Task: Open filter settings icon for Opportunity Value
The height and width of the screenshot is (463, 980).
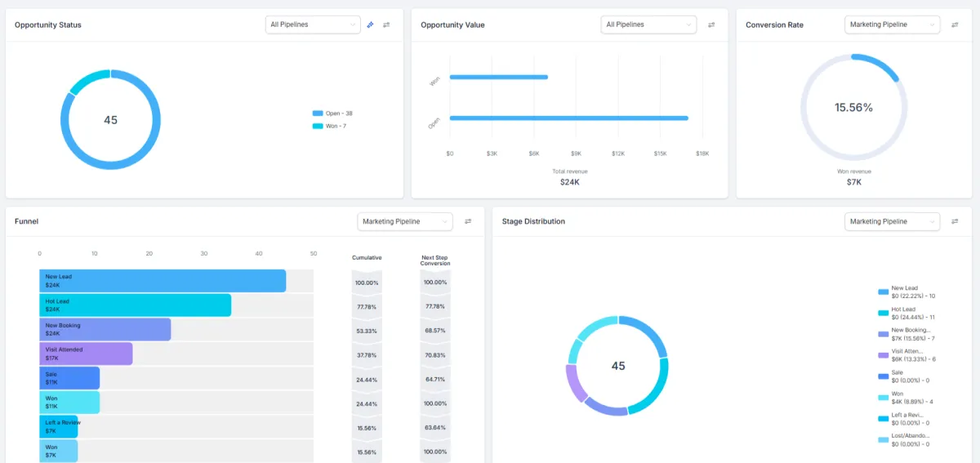Action: (711, 24)
